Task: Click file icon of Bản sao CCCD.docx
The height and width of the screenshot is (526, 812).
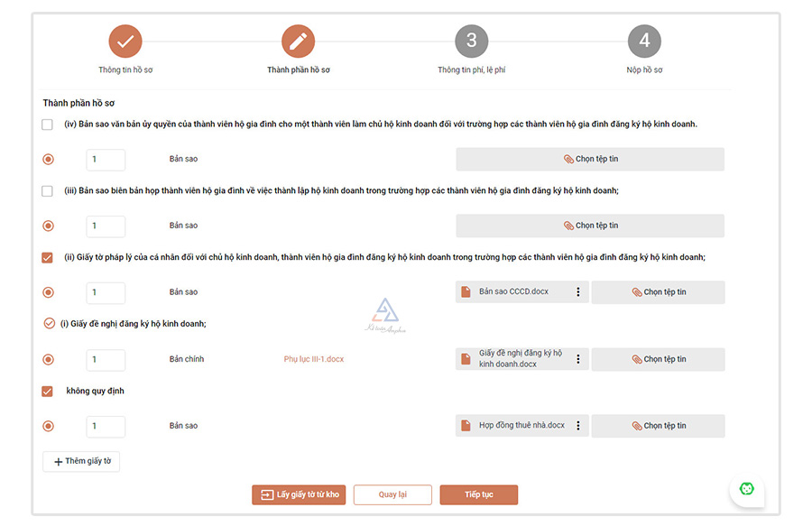Action: [x=466, y=292]
